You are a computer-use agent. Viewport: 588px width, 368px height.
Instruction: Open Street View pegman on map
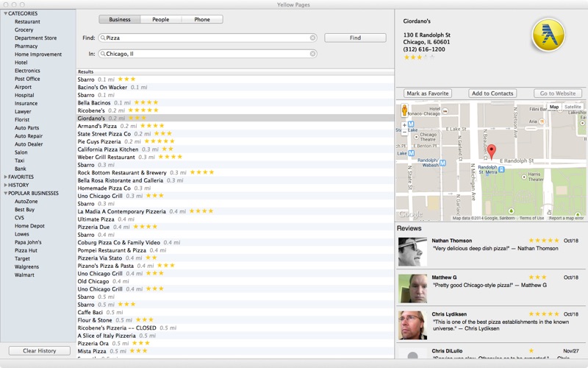tap(404, 110)
